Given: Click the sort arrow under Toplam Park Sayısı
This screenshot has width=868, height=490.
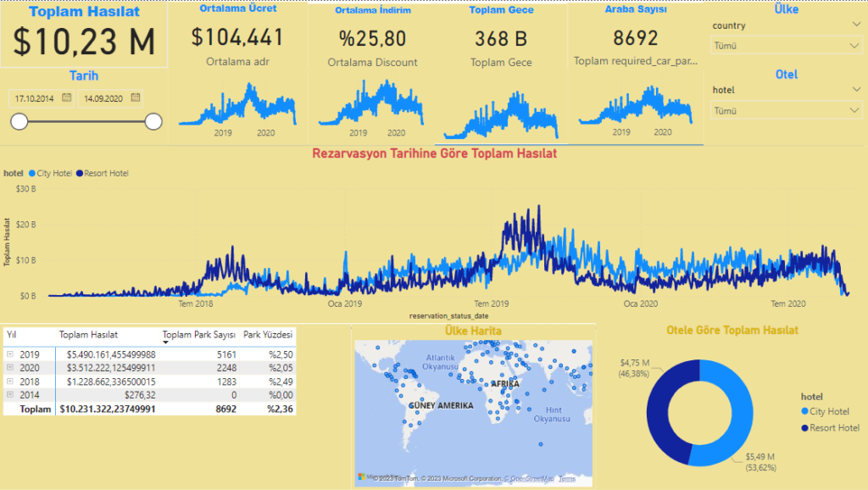Looking at the screenshot, I should [x=165, y=343].
